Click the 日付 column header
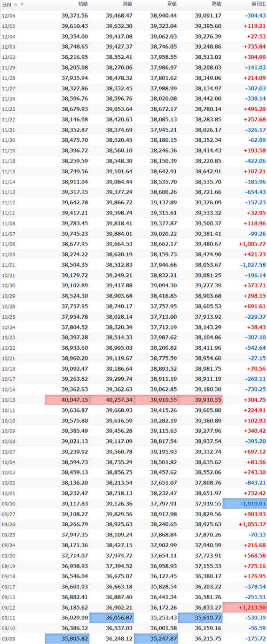267x644 pixels. (6, 4)
